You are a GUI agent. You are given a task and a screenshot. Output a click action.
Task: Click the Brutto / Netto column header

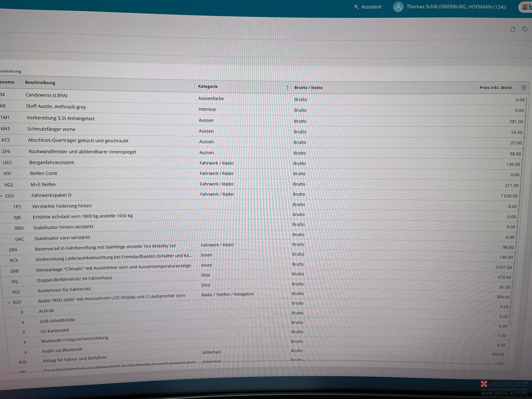click(x=308, y=88)
